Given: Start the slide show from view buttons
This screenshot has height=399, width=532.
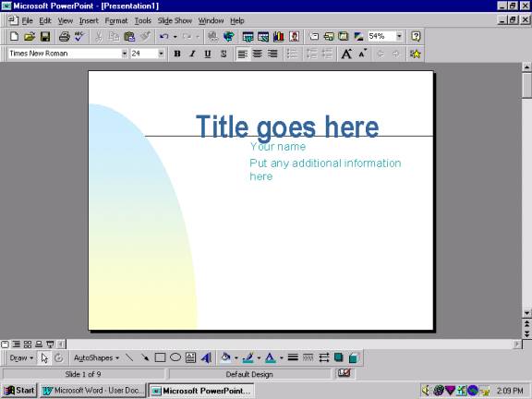Looking at the screenshot, I should coord(50,345).
